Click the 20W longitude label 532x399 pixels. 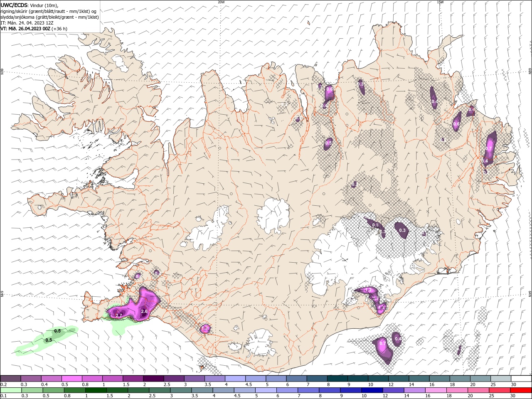(221, 2)
